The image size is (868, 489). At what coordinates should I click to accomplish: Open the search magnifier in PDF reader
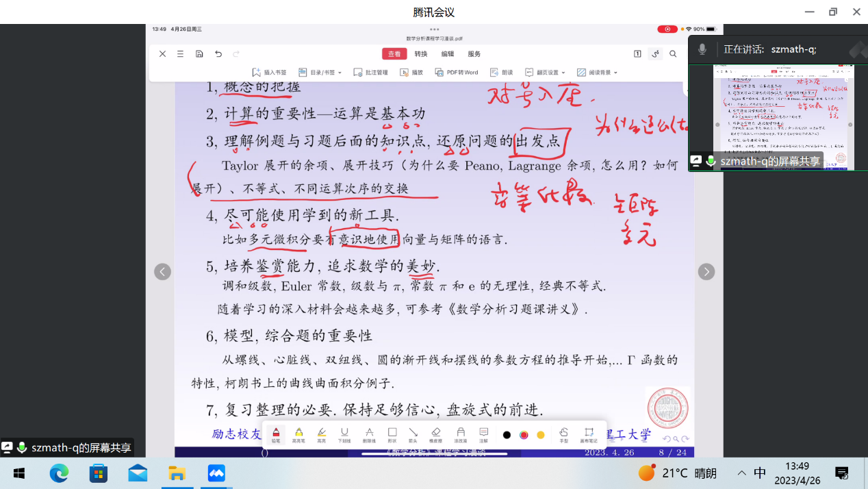tap(673, 54)
